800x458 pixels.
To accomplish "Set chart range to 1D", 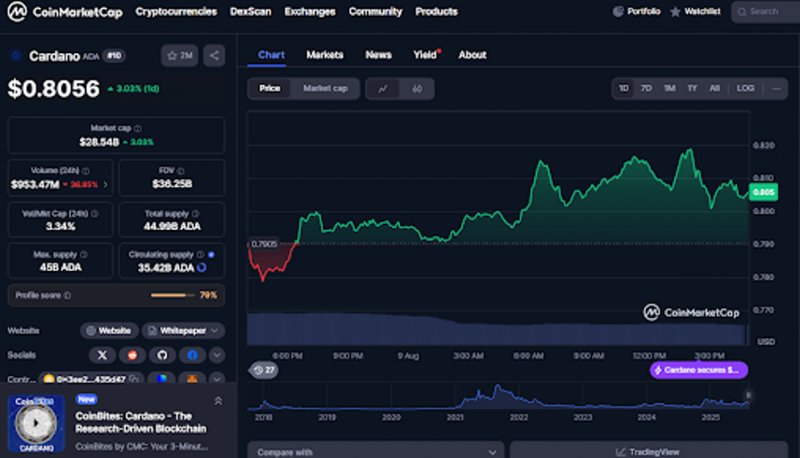I will click(623, 89).
